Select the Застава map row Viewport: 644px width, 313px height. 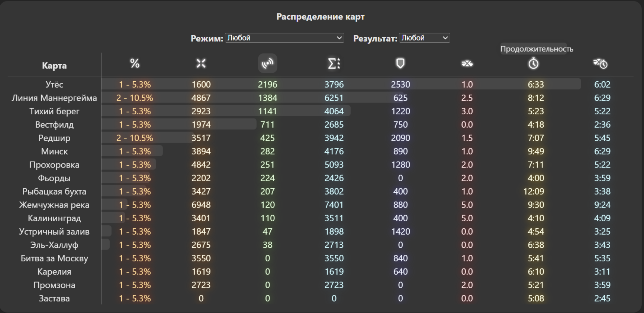321,298
